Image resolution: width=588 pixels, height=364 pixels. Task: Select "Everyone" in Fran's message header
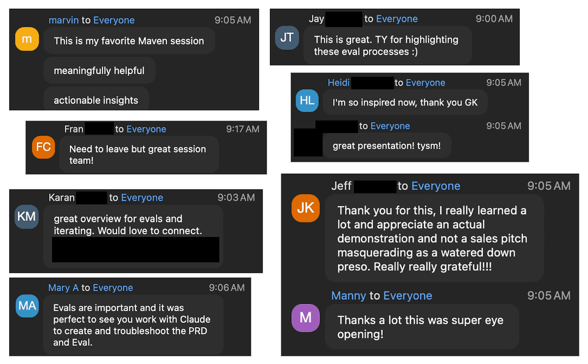coord(146,129)
